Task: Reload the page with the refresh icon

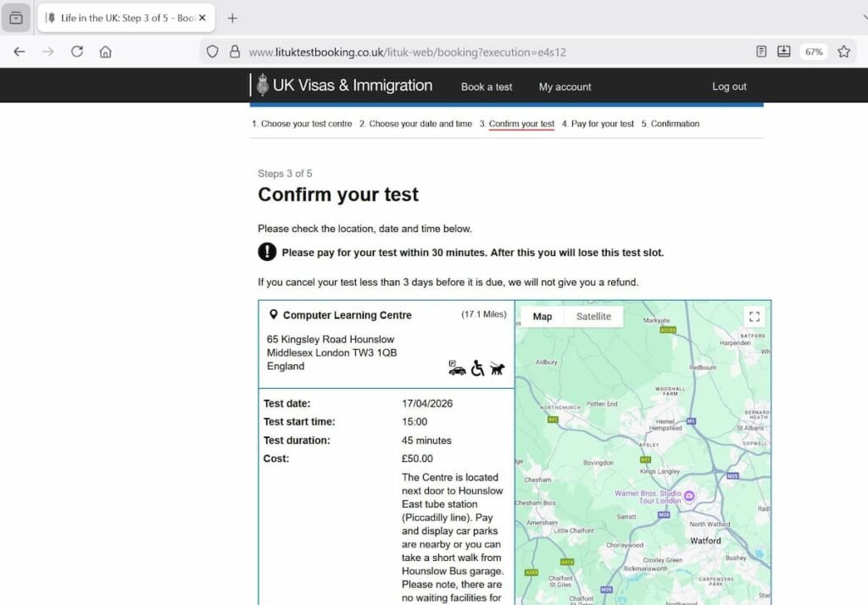Action: pos(77,52)
